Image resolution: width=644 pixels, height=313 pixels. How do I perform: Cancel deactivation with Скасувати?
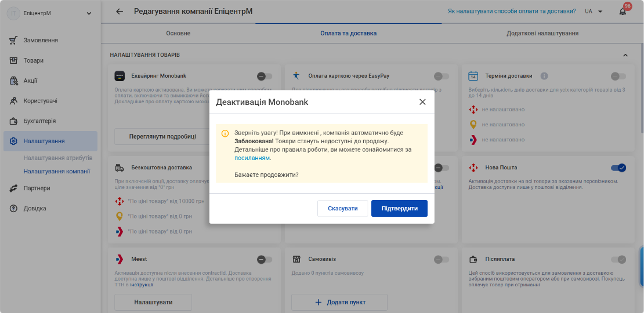pyautogui.click(x=342, y=209)
